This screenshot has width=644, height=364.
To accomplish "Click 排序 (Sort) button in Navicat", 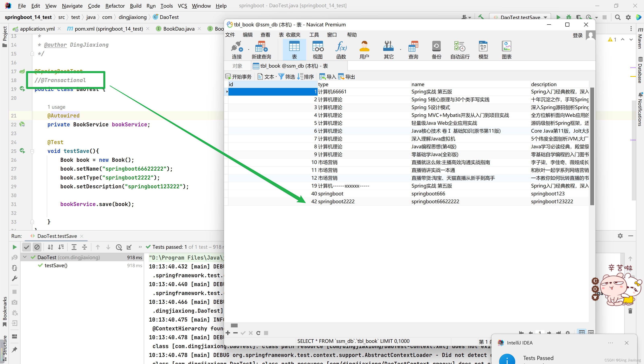I will pos(305,77).
